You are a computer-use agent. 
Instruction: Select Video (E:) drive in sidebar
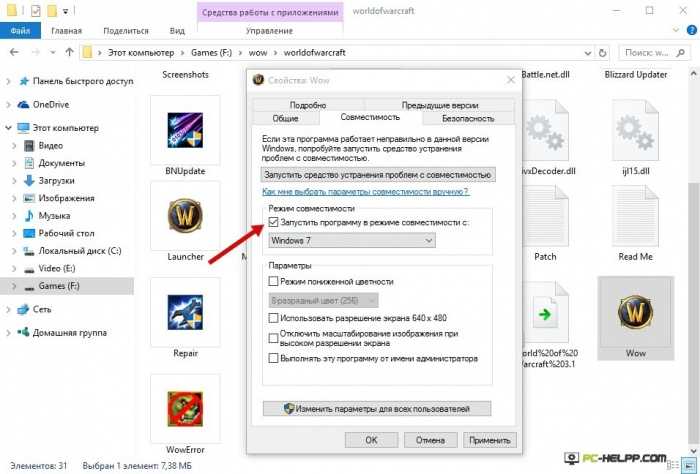pyautogui.click(x=57, y=268)
